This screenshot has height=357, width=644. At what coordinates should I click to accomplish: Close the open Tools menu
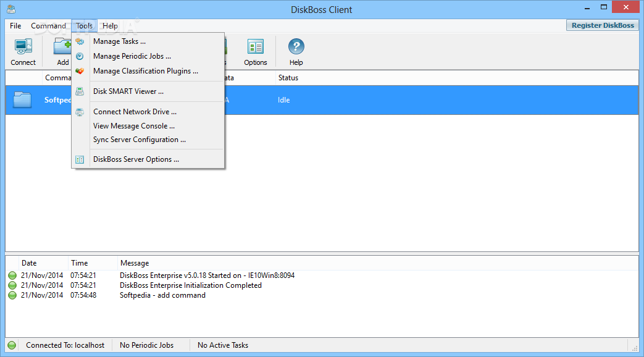[x=84, y=26]
